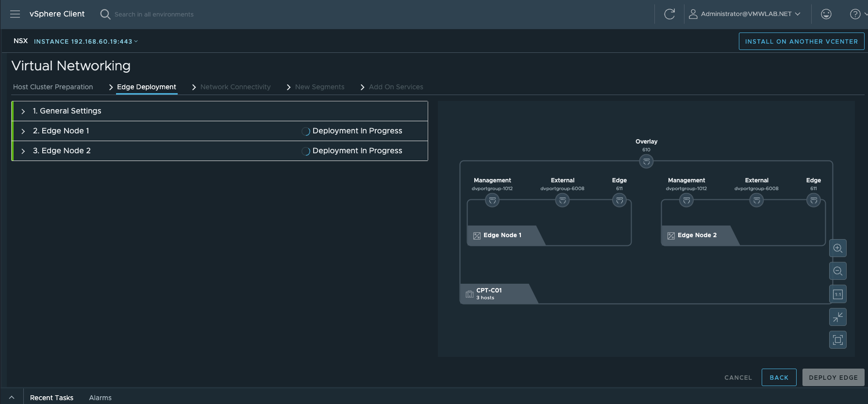
Task: Collapse the topology diagram view
Action: coord(838,317)
